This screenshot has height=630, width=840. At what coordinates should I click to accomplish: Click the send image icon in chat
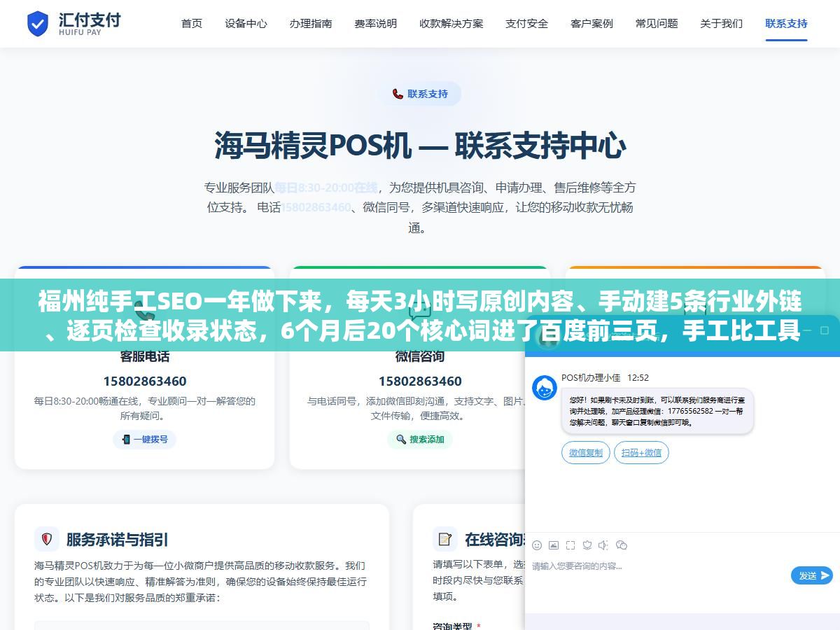[554, 545]
